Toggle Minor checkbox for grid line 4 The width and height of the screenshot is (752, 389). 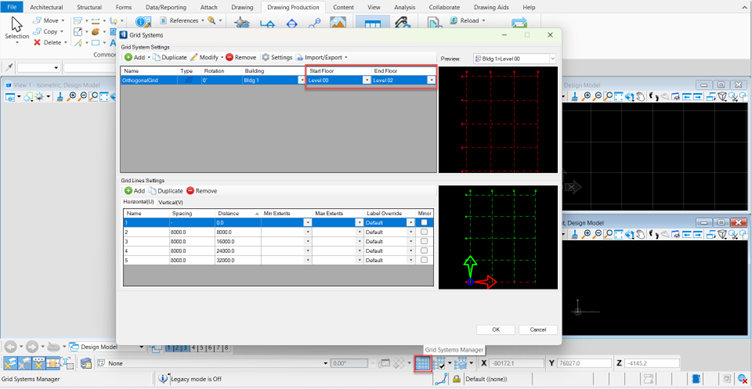[424, 250]
